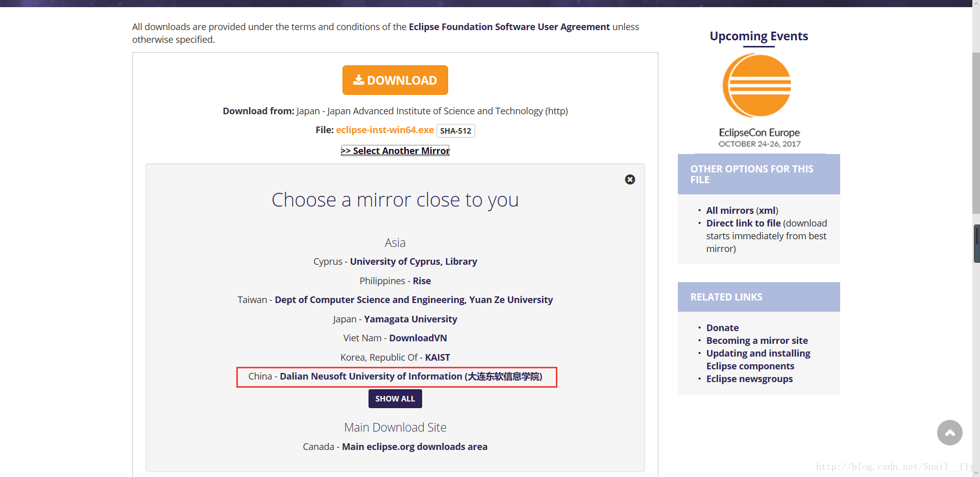Click the orange DOWNLOAD button
The height and width of the screenshot is (477, 980).
pyautogui.click(x=395, y=80)
